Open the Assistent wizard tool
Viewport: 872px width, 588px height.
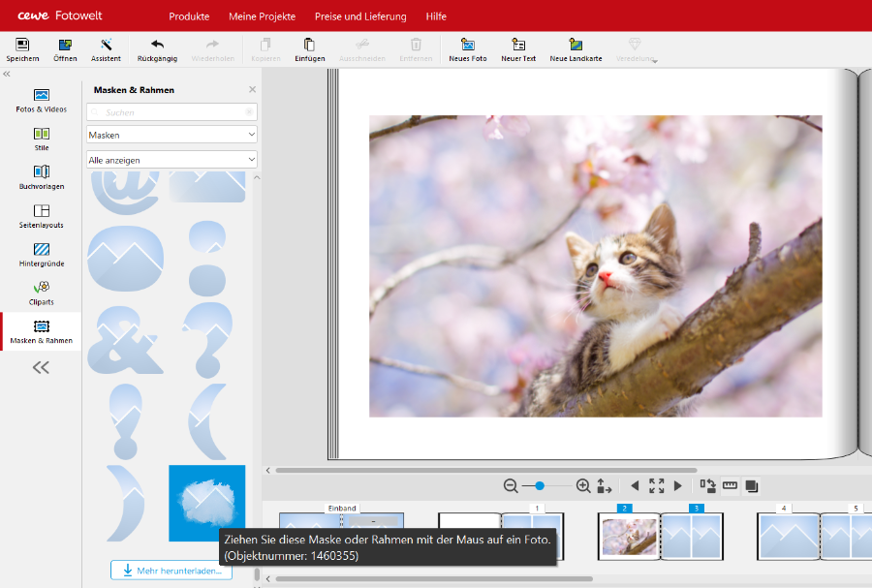[x=106, y=46]
